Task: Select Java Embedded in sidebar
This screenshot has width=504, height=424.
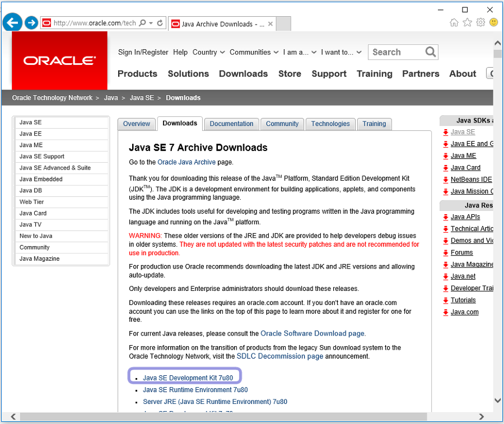Action: pyautogui.click(x=61, y=179)
